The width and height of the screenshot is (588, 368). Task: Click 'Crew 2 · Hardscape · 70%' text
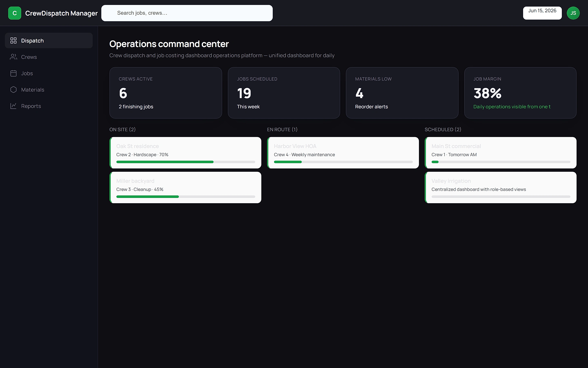142,155
